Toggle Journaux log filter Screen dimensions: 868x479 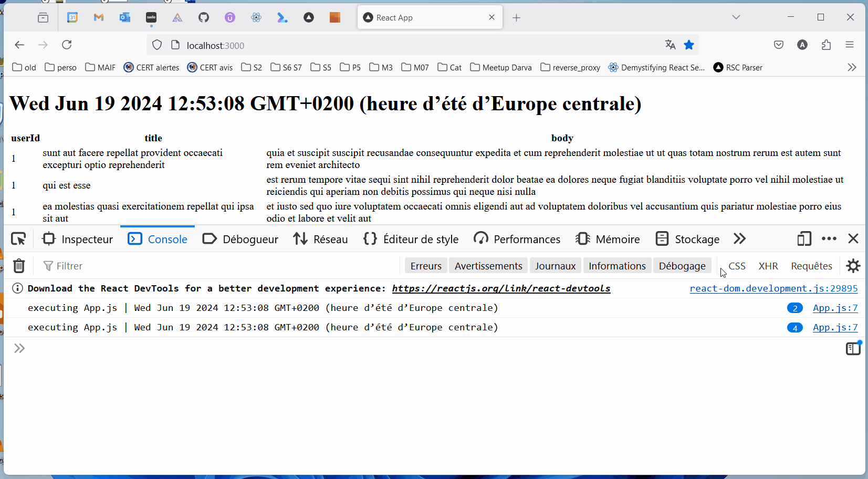[556, 266]
